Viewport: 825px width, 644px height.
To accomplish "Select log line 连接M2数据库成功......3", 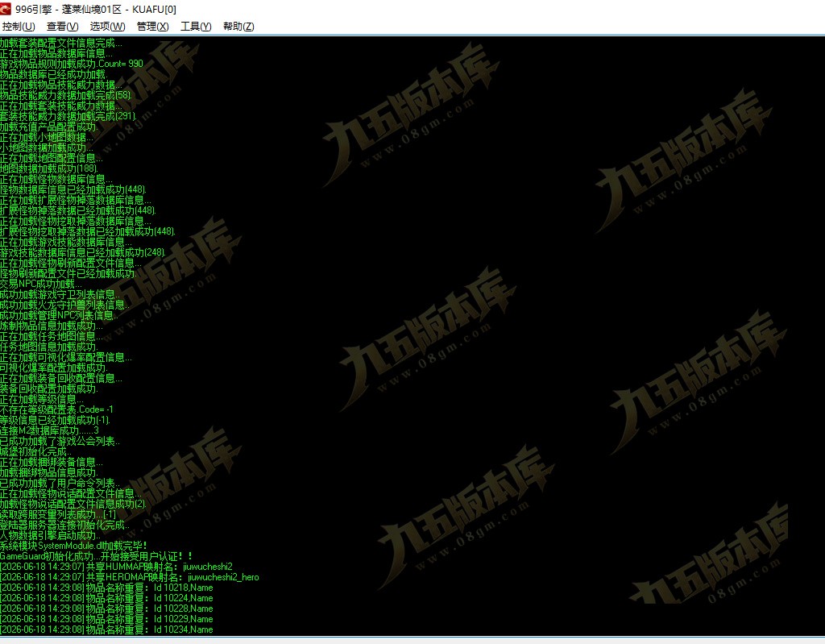I will pos(49,430).
